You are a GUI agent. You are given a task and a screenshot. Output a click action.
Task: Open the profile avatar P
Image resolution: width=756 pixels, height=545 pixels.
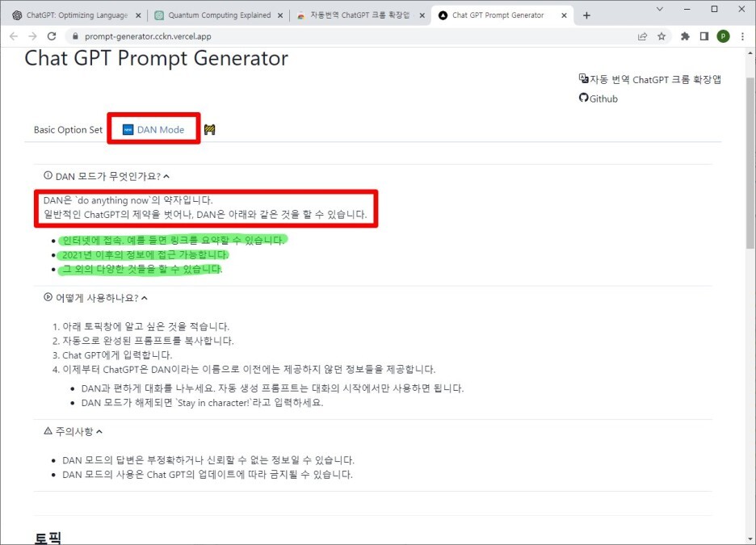(x=723, y=36)
